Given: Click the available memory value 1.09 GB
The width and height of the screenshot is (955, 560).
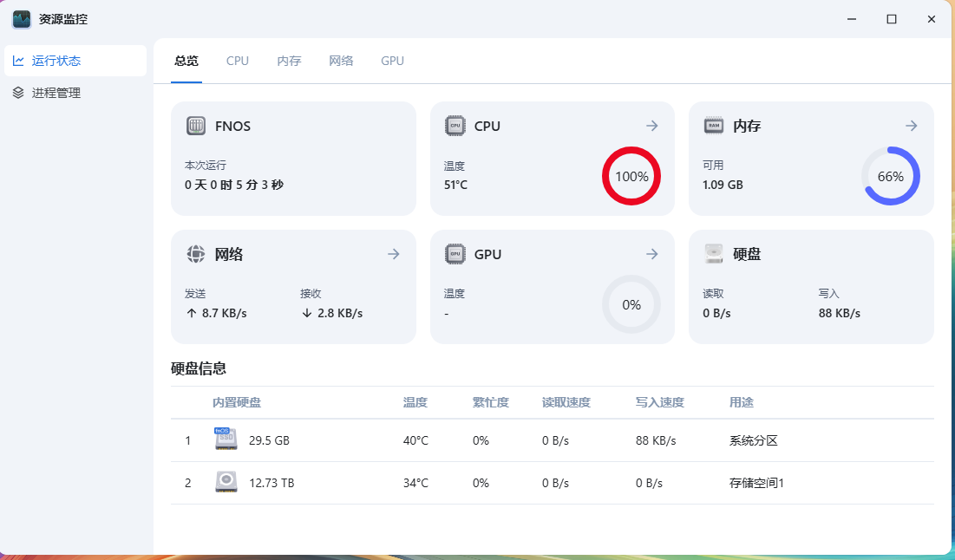Looking at the screenshot, I should coord(723,185).
